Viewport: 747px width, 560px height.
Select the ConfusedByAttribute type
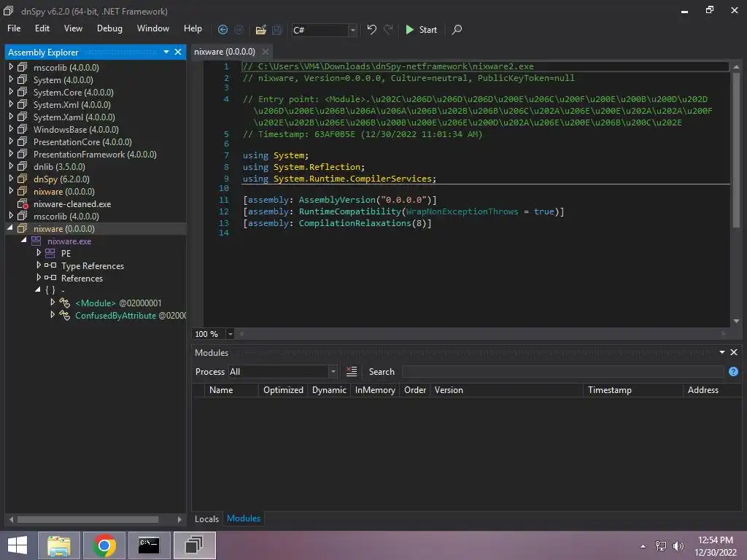coord(116,315)
